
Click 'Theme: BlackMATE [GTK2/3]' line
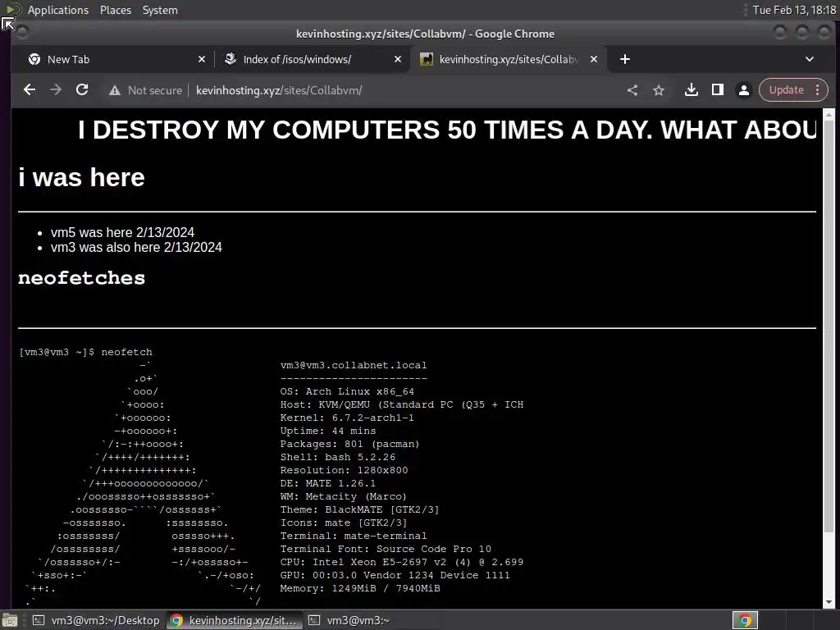[x=359, y=509]
